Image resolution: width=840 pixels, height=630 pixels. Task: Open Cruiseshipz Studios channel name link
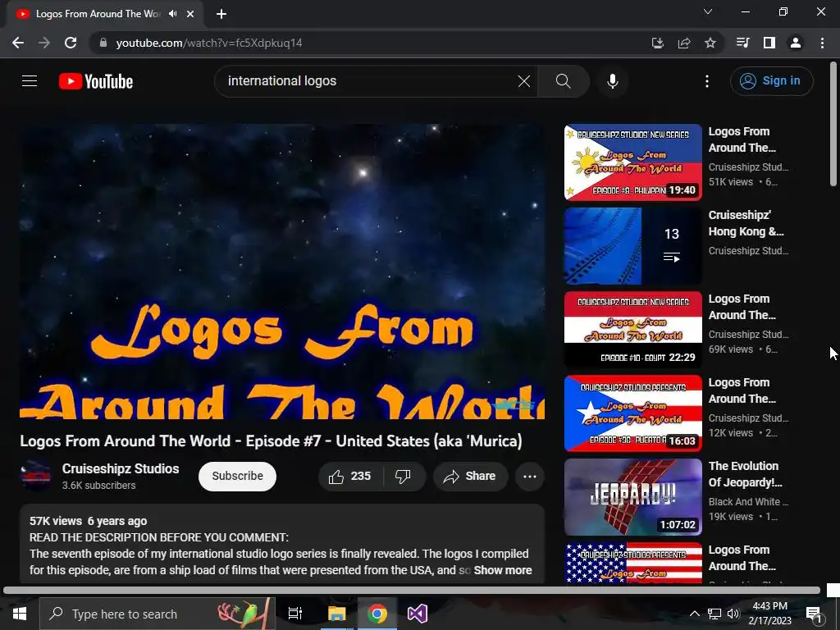pos(121,468)
